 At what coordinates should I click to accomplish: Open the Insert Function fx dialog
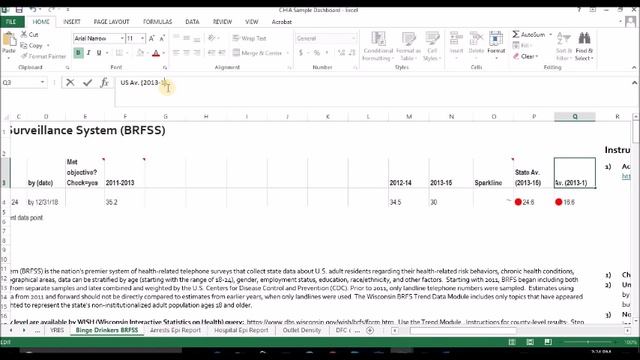(104, 82)
